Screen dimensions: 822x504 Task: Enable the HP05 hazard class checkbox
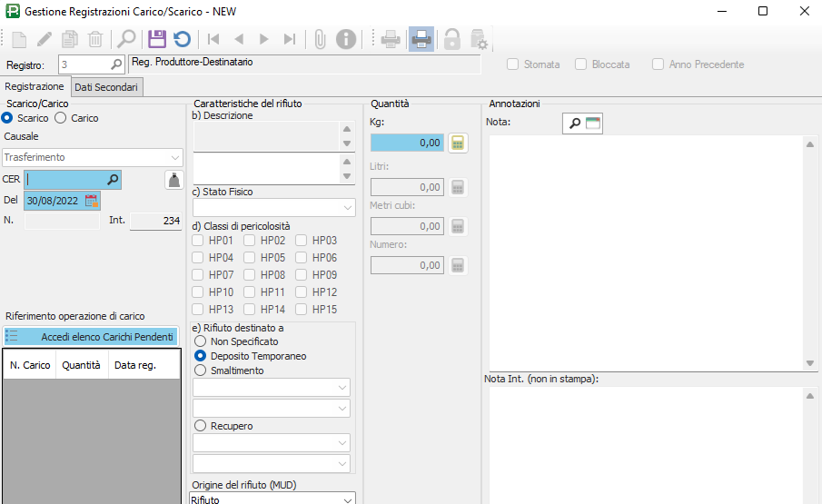pyautogui.click(x=249, y=258)
